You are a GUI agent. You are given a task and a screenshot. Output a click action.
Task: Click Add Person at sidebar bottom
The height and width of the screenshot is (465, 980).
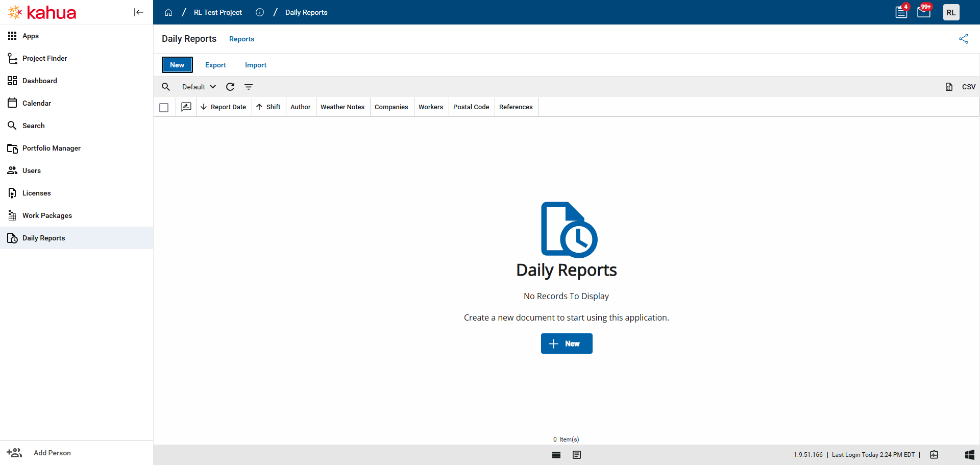click(52, 453)
